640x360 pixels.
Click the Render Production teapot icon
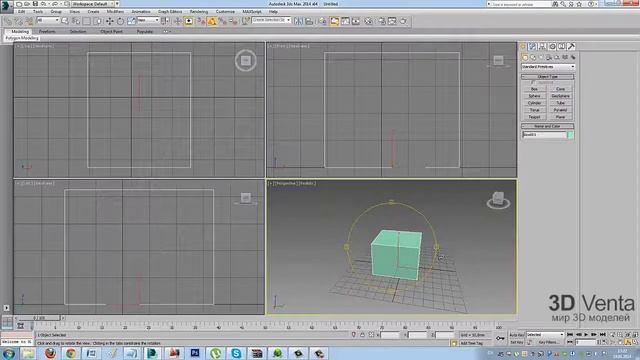402,21
